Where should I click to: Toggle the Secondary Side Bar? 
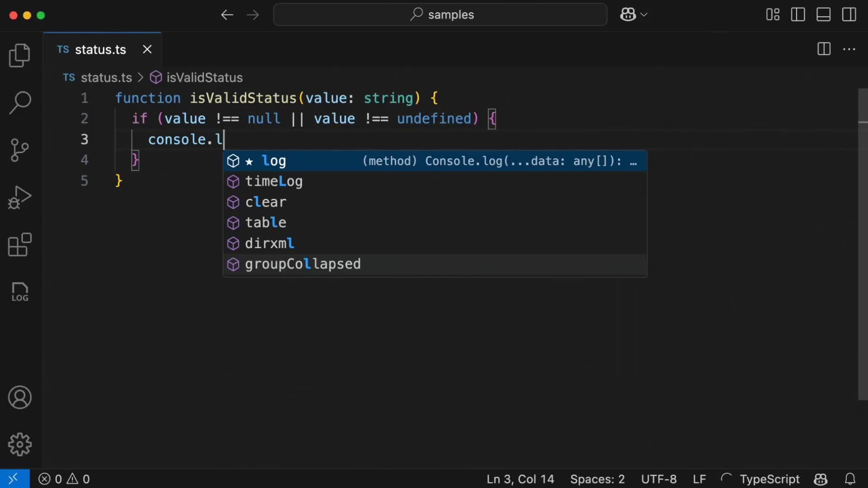point(849,15)
